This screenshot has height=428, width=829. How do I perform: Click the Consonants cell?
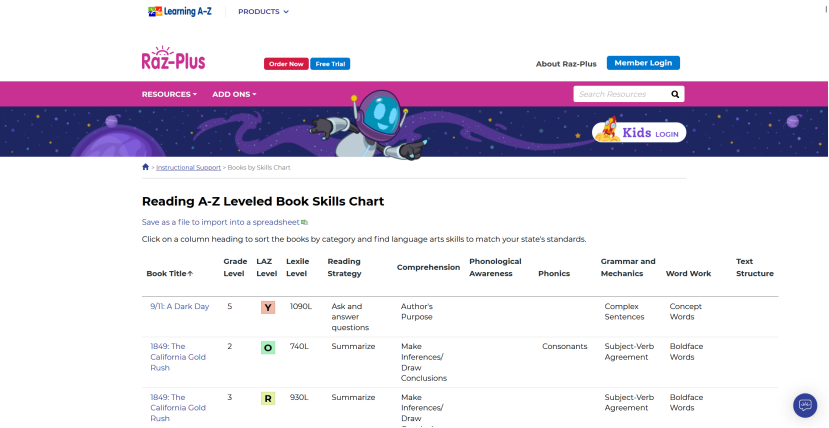click(565, 347)
